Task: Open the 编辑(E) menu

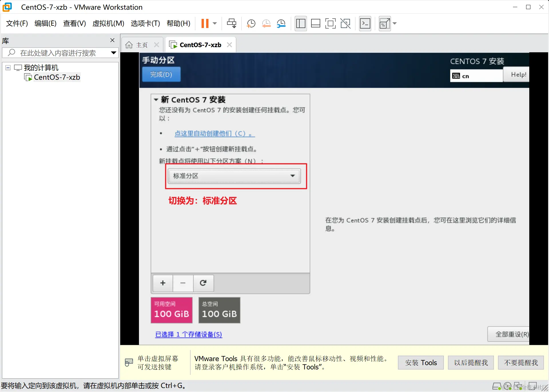Action: point(45,23)
